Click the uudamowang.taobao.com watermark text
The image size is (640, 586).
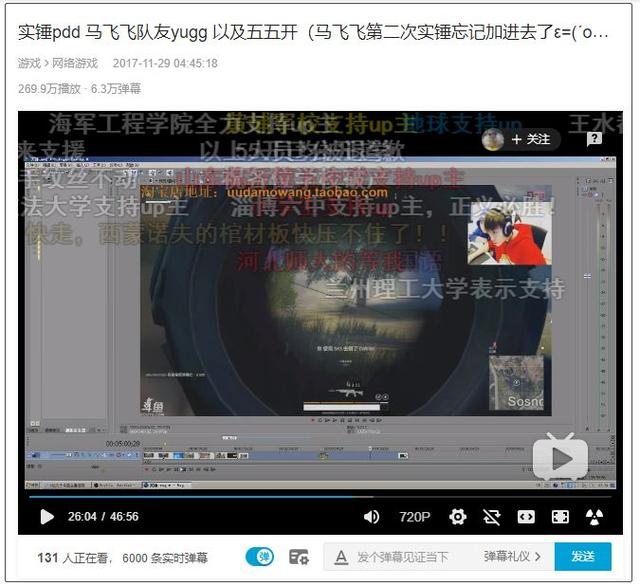coord(307,193)
